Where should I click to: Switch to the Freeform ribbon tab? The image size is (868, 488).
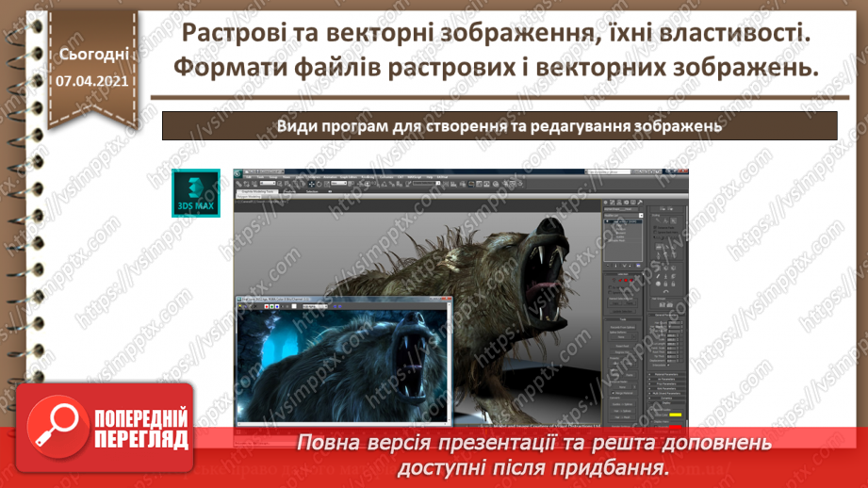289,191
